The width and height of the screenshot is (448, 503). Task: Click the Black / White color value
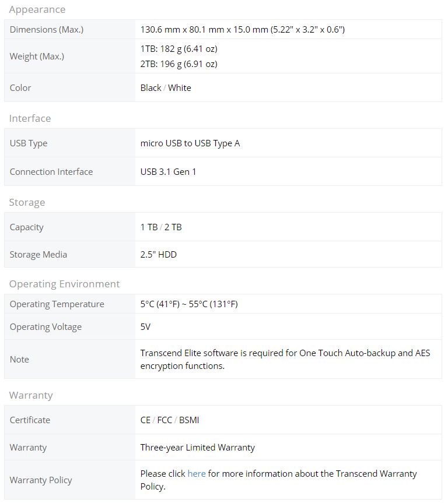(x=166, y=88)
